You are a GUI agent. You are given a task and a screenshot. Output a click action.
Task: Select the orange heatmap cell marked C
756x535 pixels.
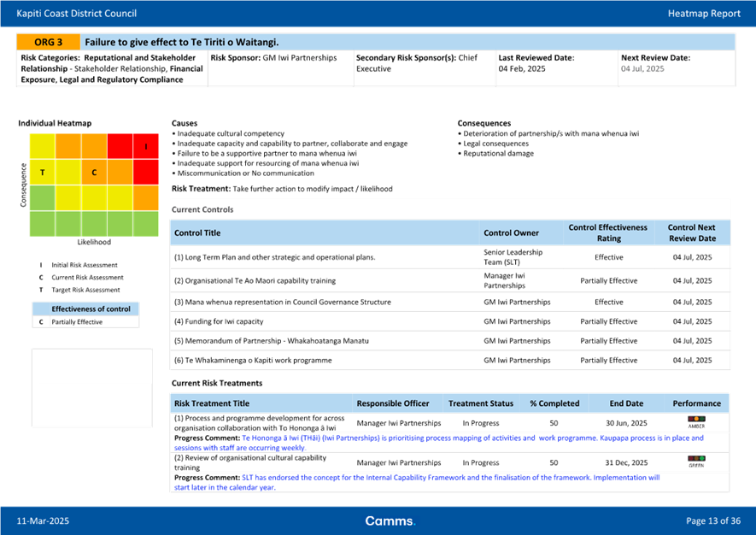[94, 173]
